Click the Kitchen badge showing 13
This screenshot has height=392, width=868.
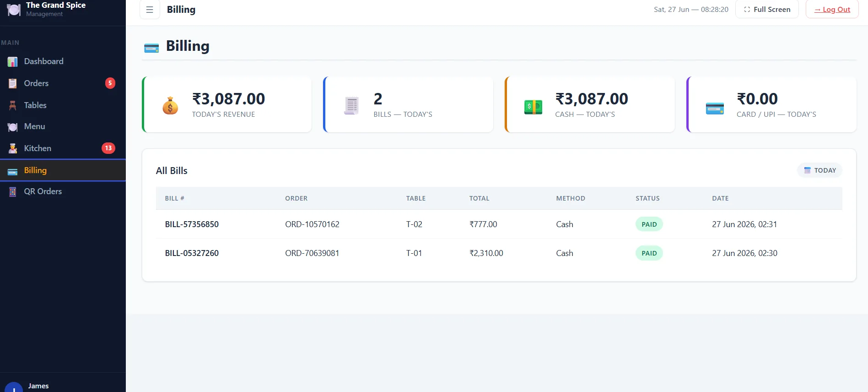(108, 148)
